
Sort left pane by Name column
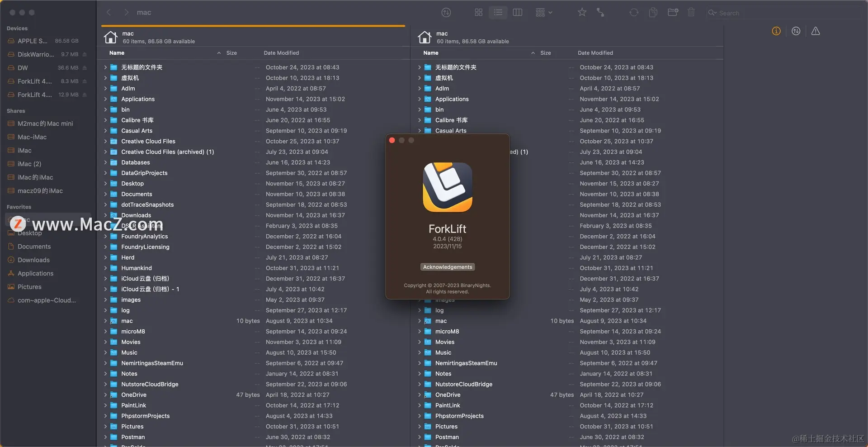click(117, 53)
